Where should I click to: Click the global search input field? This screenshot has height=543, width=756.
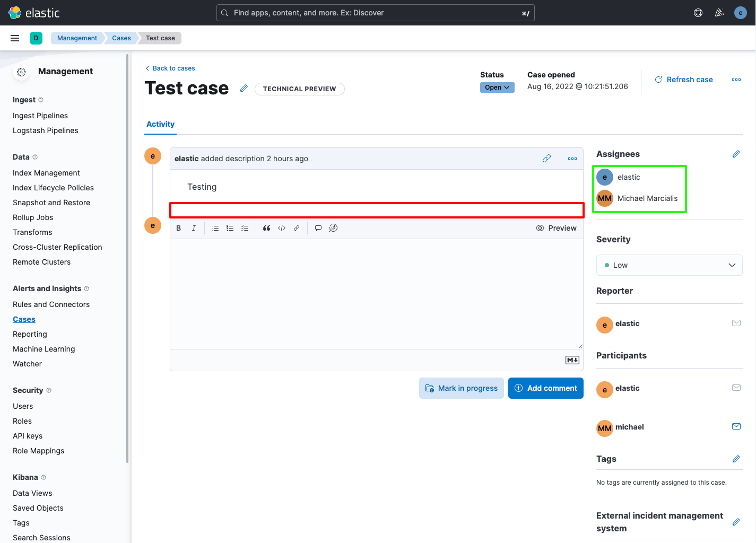click(x=375, y=12)
